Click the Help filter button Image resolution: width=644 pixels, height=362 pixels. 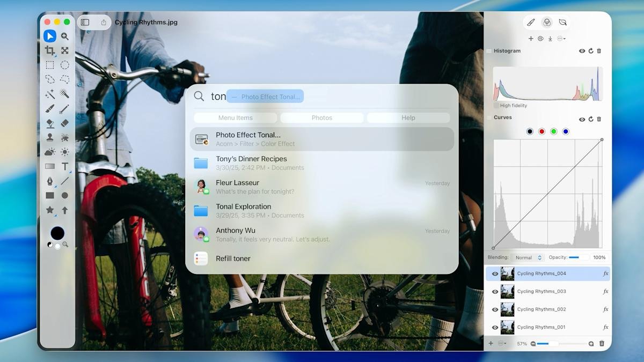pos(408,118)
